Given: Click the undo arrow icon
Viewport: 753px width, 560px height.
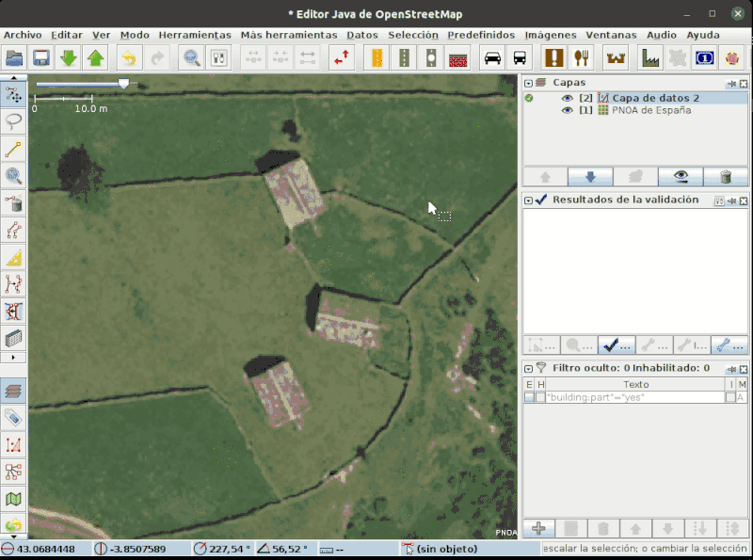Looking at the screenshot, I should (x=128, y=58).
